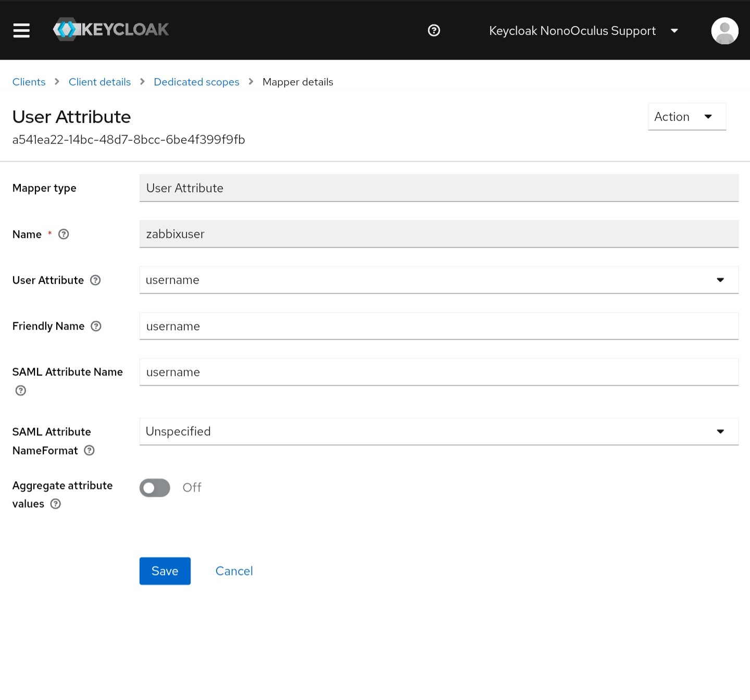Show help for Friendly Name field

click(x=96, y=326)
